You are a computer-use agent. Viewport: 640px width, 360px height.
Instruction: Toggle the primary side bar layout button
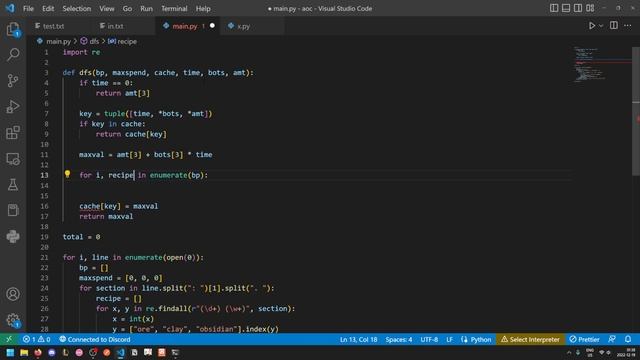tap(554, 8)
